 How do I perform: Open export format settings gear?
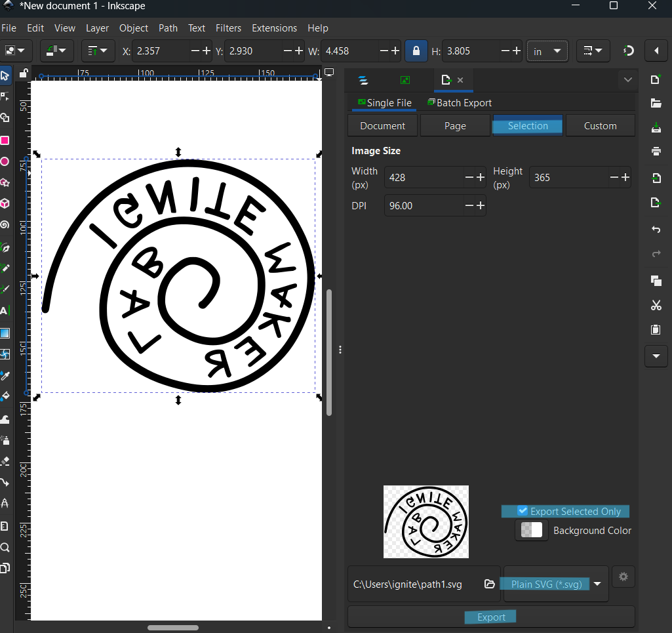[623, 577]
